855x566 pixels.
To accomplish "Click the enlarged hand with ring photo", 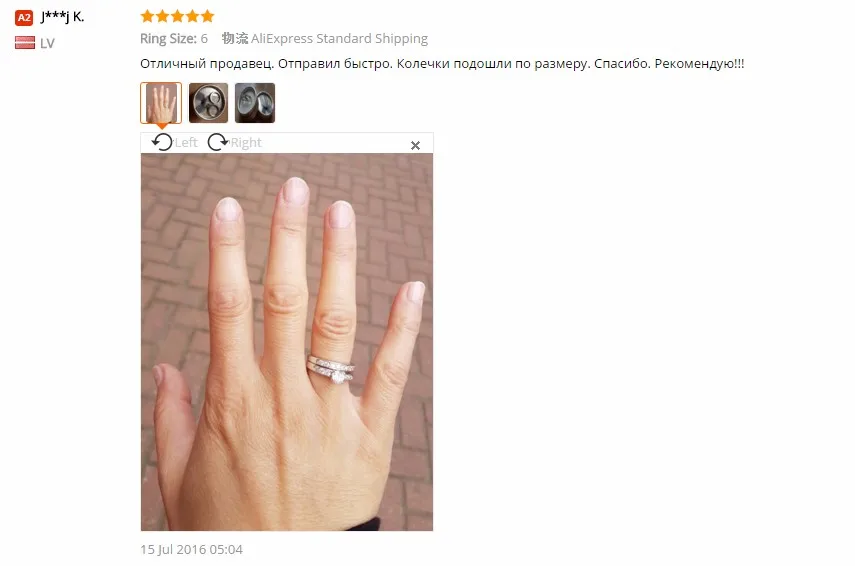I will pyautogui.click(x=287, y=342).
